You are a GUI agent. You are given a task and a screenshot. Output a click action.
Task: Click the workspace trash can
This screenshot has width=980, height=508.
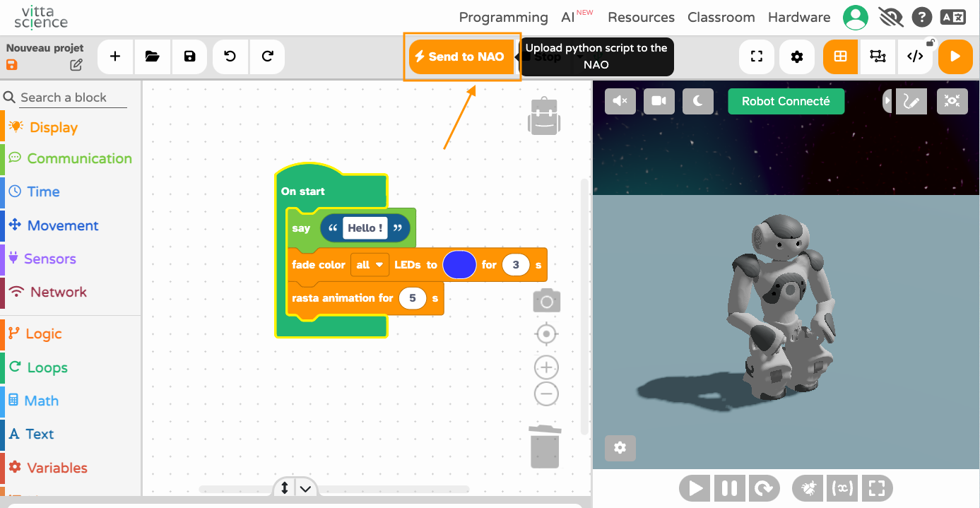pyautogui.click(x=545, y=446)
